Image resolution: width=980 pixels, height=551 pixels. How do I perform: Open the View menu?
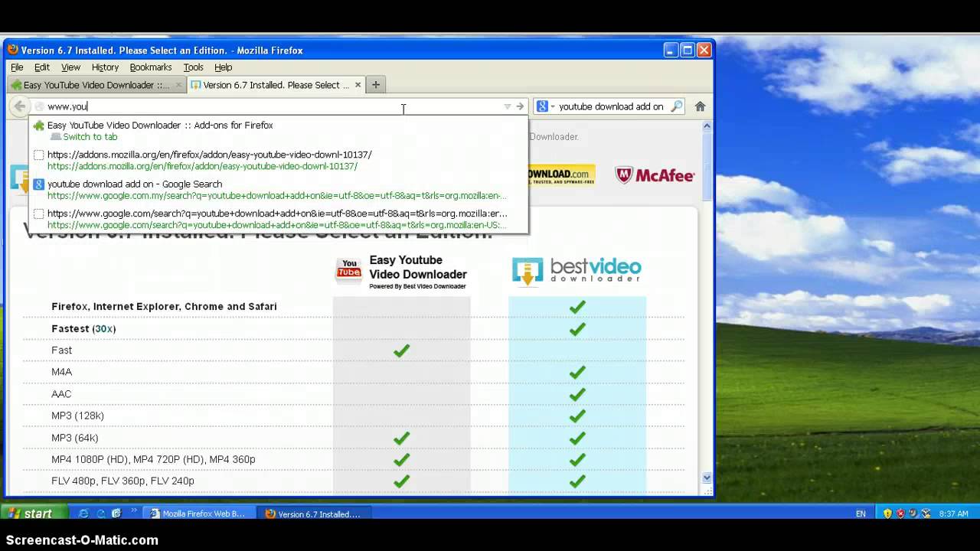click(70, 67)
